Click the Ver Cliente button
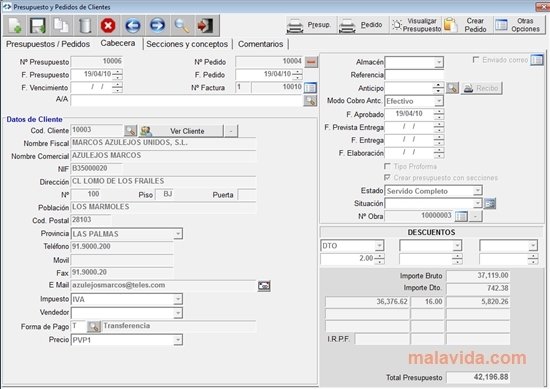This screenshot has height=389, width=550. [181, 131]
